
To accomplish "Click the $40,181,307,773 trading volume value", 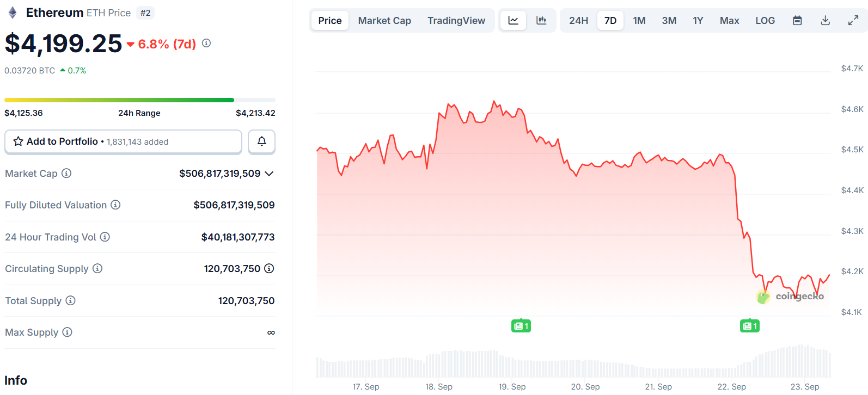I will (x=238, y=237).
